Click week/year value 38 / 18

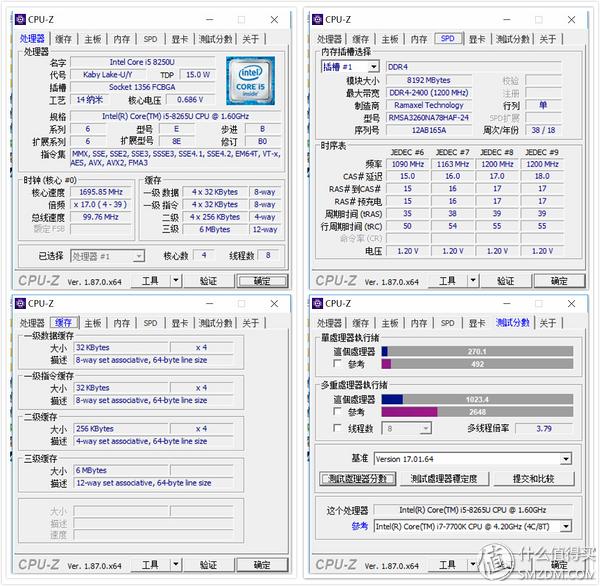click(x=543, y=130)
